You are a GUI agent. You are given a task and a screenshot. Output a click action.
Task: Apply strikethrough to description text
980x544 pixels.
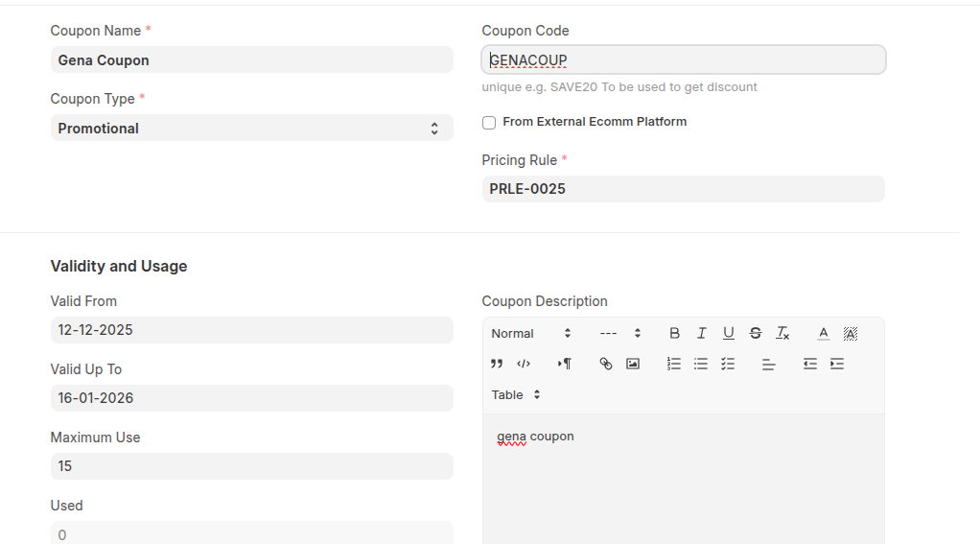pos(755,333)
